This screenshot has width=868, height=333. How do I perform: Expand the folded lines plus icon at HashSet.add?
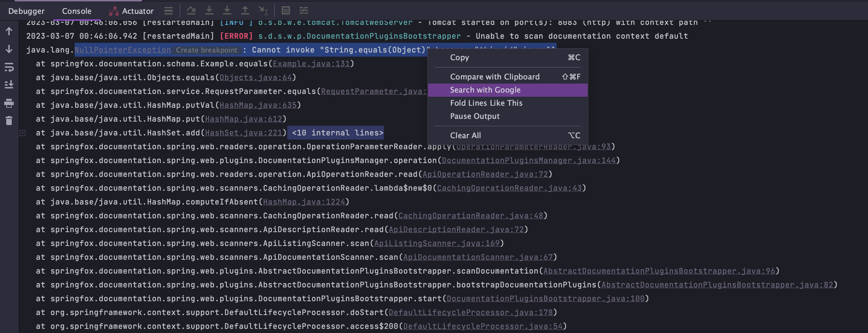22,133
